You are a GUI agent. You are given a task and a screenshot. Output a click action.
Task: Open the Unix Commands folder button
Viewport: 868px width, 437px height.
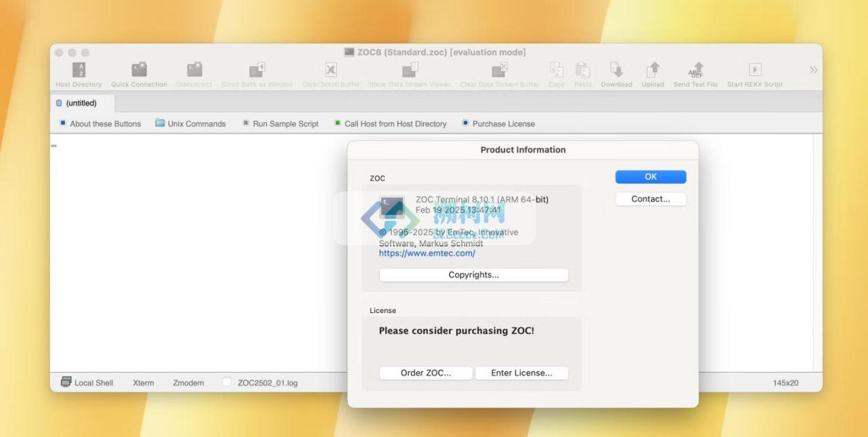tap(191, 123)
